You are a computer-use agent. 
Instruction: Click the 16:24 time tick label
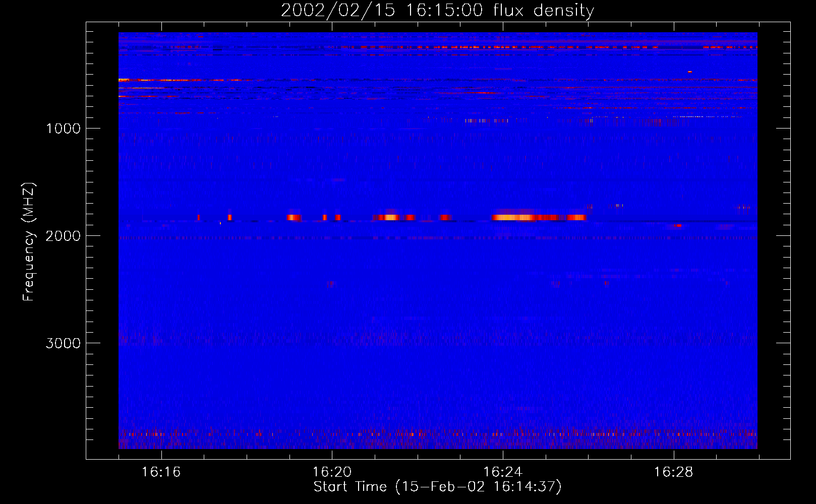[x=503, y=472]
